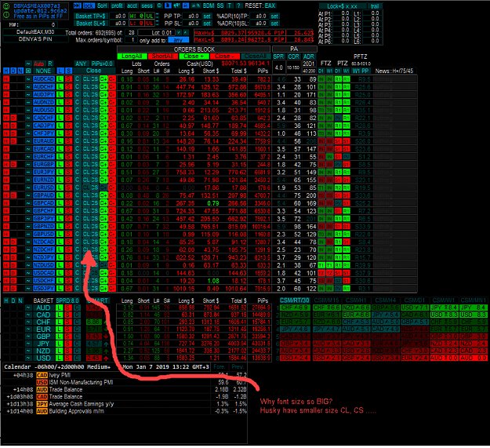Click the CHF 6.9 cell under CSM/RT/30
This screenshot has width=490, height=448.
click(x=295, y=308)
